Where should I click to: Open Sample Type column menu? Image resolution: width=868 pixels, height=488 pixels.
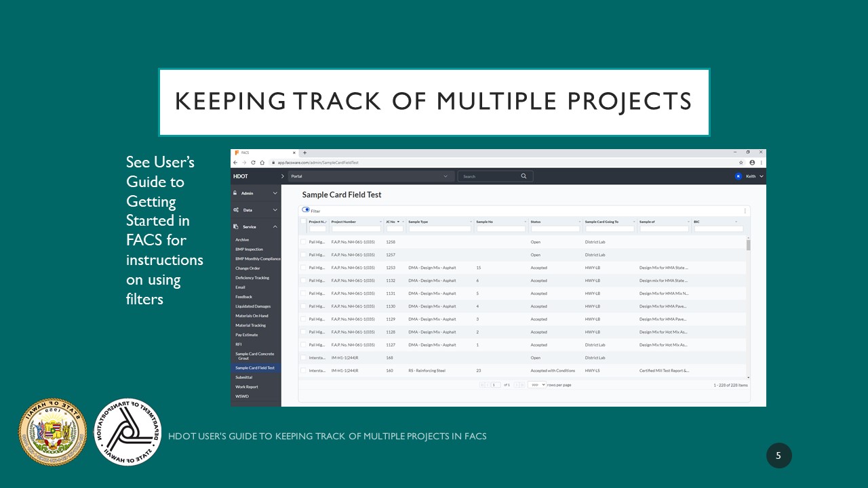(x=471, y=222)
